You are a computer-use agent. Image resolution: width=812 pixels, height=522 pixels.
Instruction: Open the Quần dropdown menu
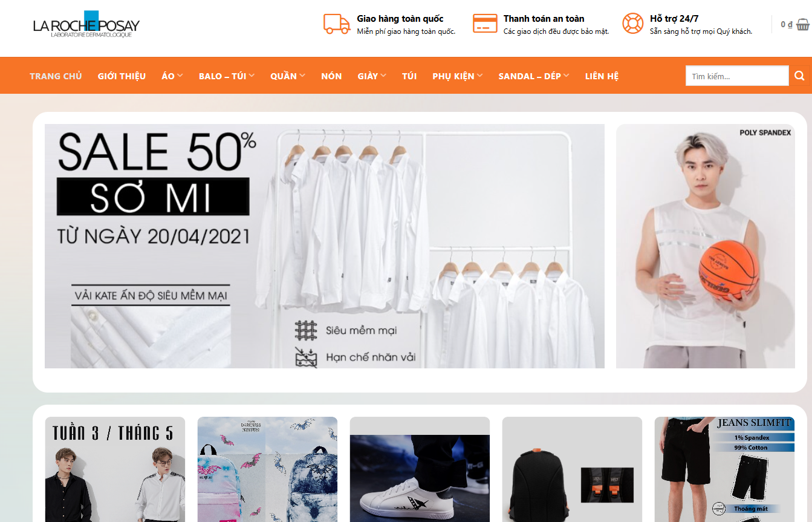click(x=287, y=76)
